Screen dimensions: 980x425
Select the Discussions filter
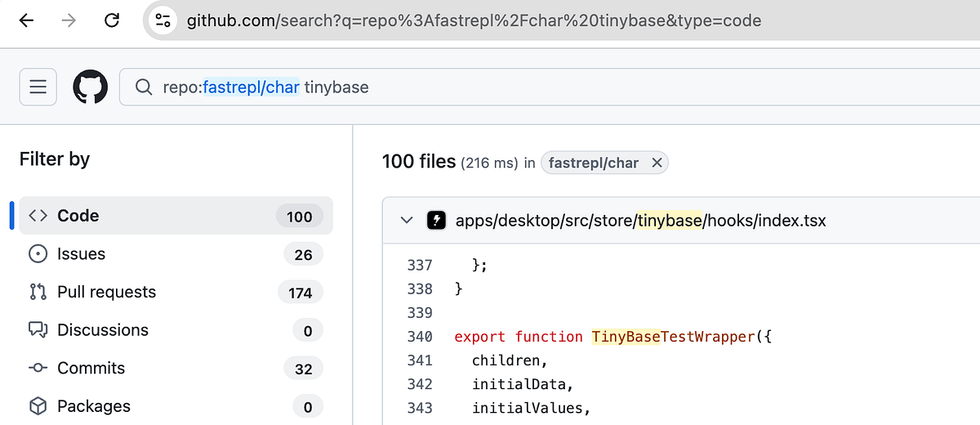[x=176, y=330]
